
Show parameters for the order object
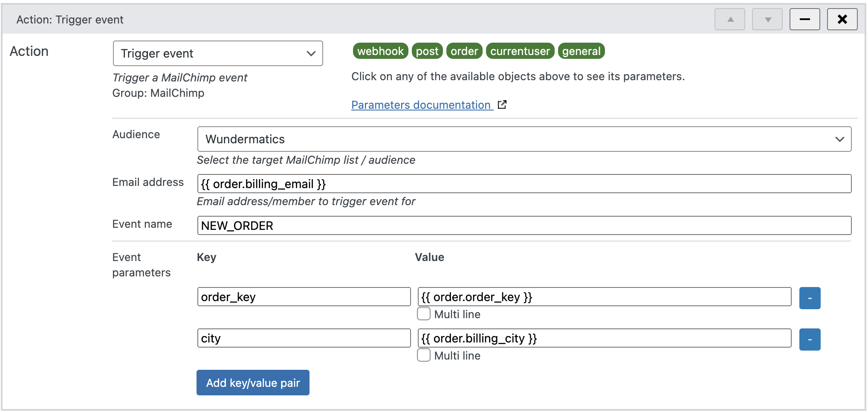(x=464, y=51)
